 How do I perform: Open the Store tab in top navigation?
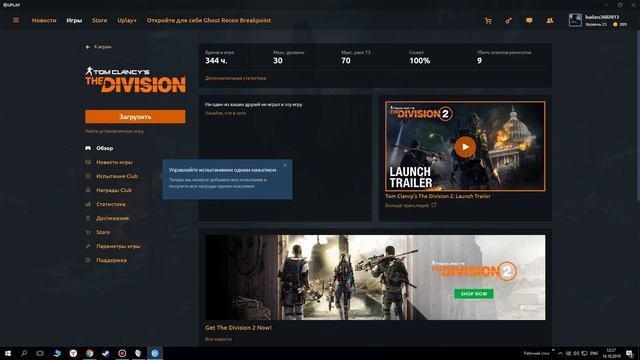point(99,20)
